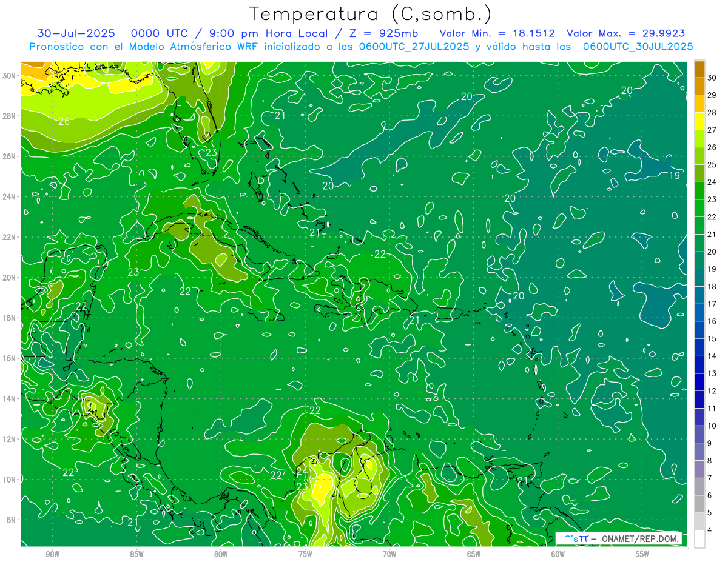The width and height of the screenshot is (728, 562).
Task: Click the "14N" latitude axis label
Action: (10, 398)
